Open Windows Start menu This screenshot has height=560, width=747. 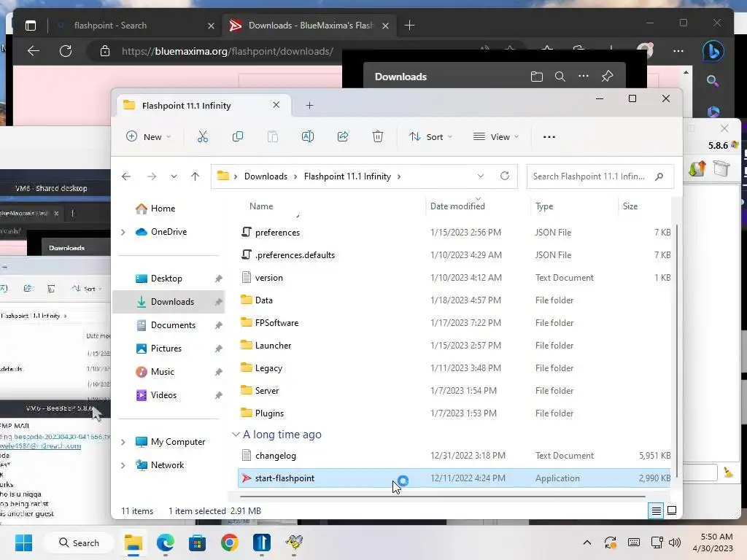23,542
